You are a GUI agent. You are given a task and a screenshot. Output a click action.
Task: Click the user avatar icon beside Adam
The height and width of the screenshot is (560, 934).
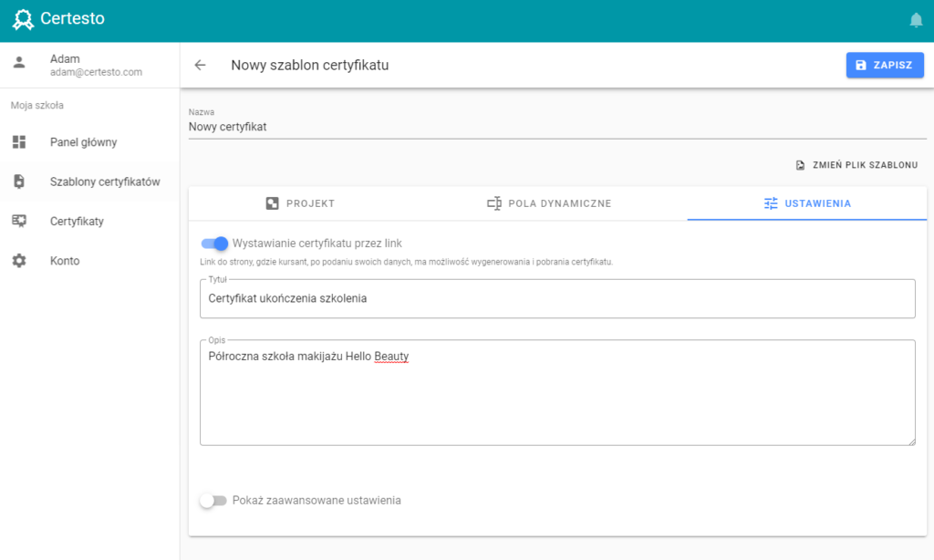tap(19, 62)
